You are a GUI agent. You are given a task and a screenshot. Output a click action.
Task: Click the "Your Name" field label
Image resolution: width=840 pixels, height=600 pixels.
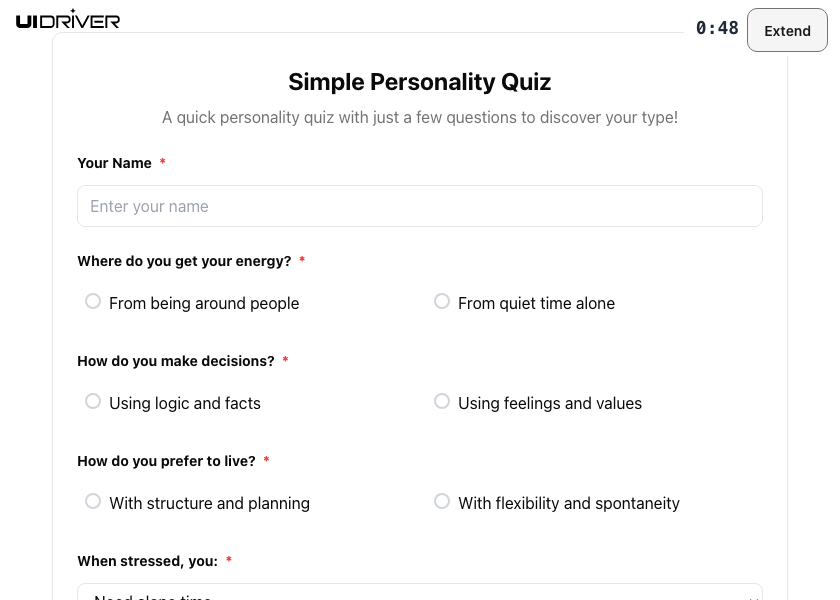coord(114,163)
